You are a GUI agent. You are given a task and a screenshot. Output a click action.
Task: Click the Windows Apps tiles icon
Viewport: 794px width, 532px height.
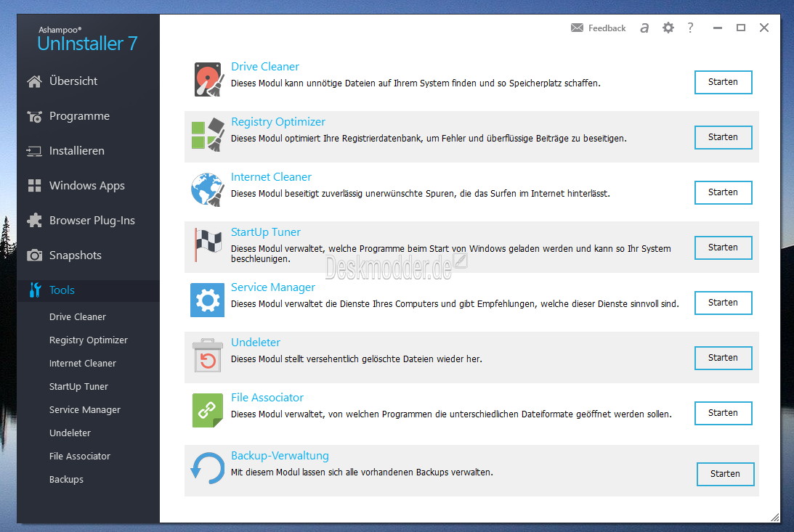pyautogui.click(x=34, y=186)
